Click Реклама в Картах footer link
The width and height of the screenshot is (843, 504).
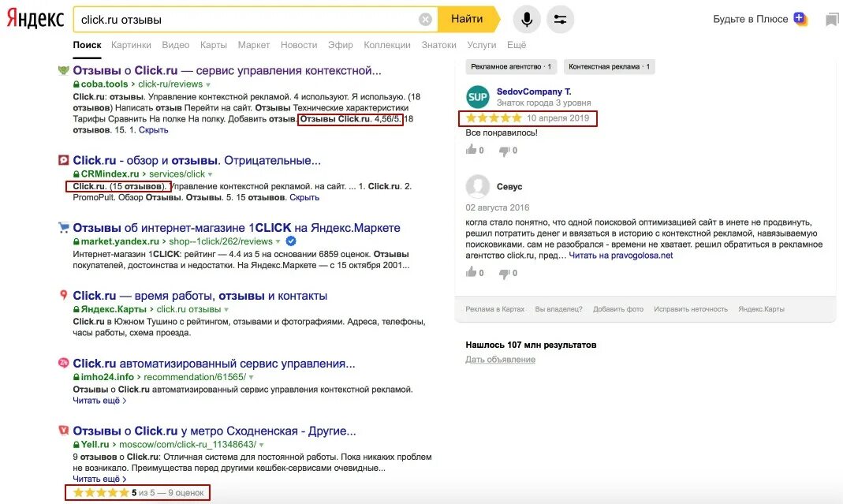coord(494,309)
